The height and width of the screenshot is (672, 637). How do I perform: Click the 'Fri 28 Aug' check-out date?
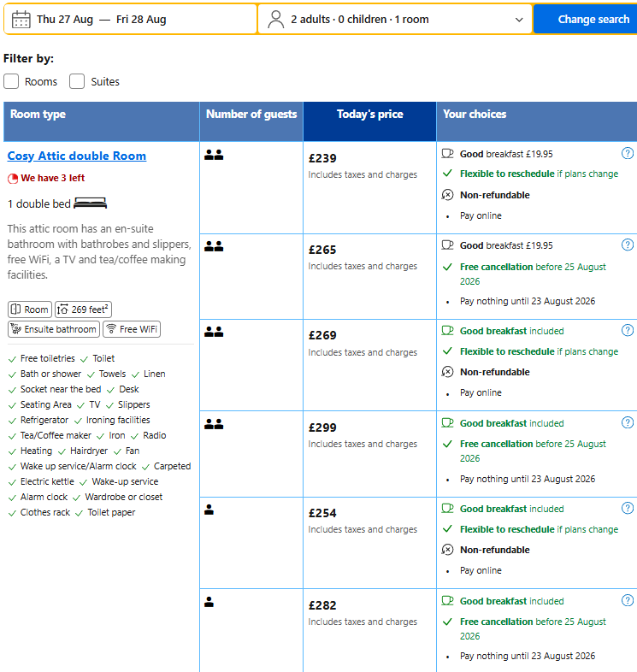click(141, 20)
